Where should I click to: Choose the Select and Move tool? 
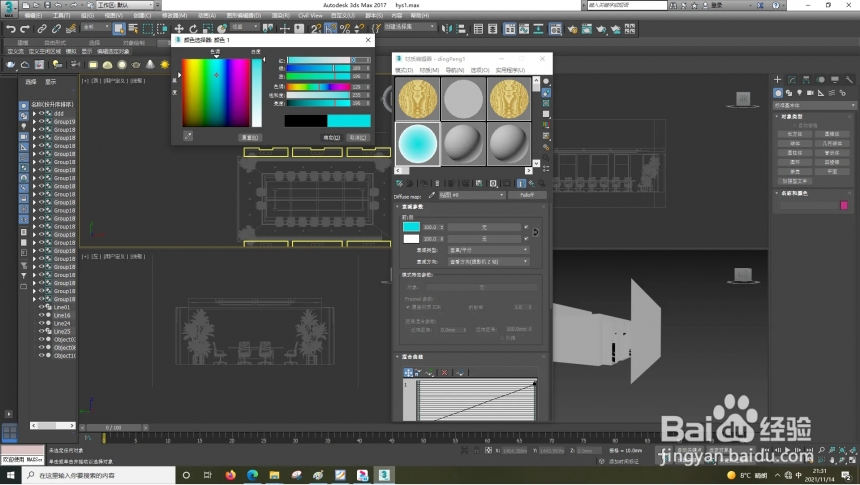[x=179, y=29]
